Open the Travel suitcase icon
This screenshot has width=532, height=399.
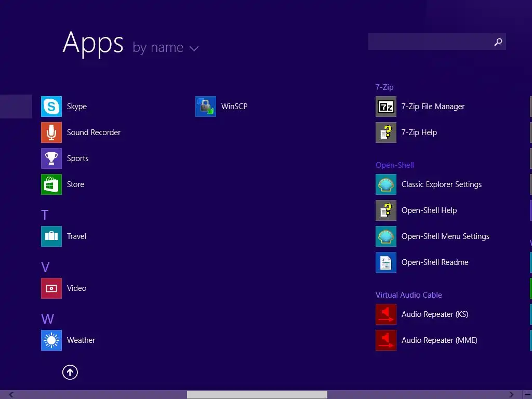pyautogui.click(x=51, y=236)
